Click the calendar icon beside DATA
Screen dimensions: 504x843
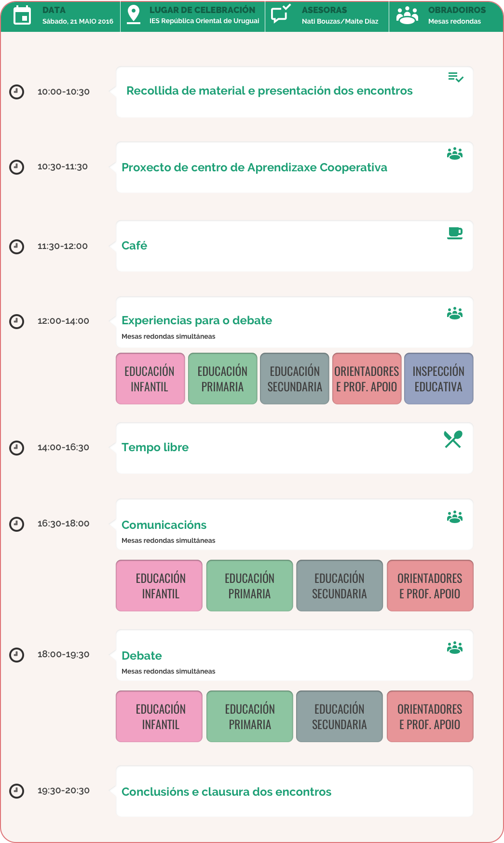coord(22,16)
